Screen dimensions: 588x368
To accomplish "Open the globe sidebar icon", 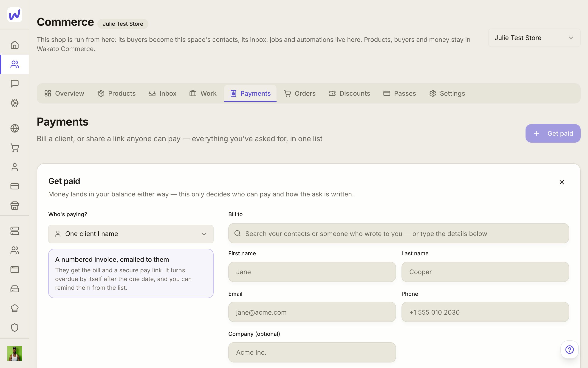I will (x=14, y=128).
